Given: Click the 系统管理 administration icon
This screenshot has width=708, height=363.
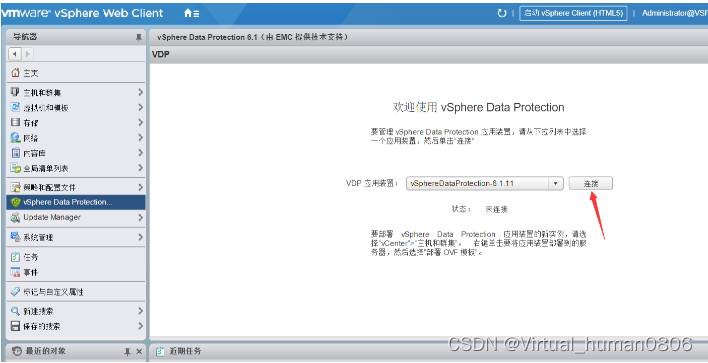Looking at the screenshot, I should click(x=16, y=237).
